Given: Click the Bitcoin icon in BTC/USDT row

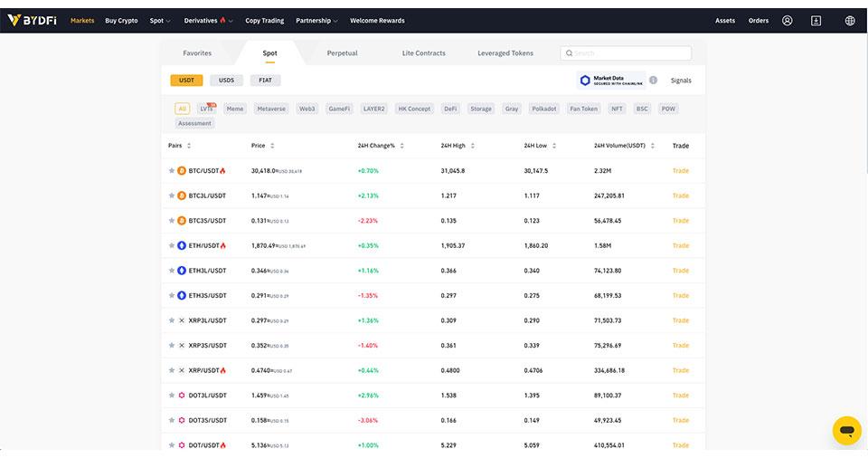Looking at the screenshot, I should pyautogui.click(x=182, y=170).
